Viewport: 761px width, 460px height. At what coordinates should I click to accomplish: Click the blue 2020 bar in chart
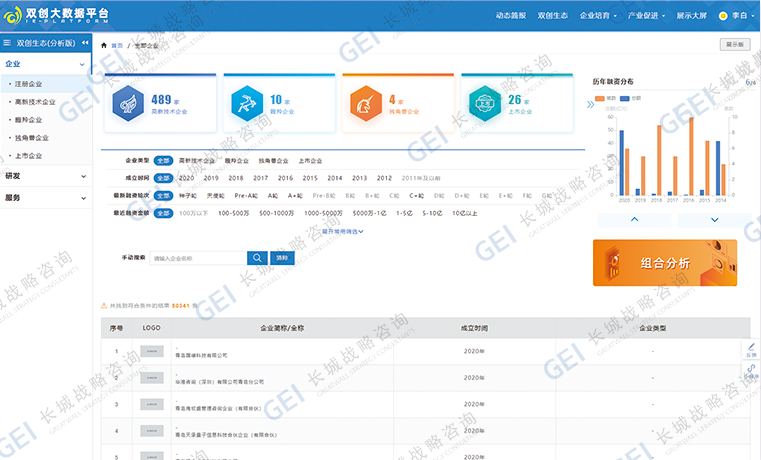click(x=622, y=163)
